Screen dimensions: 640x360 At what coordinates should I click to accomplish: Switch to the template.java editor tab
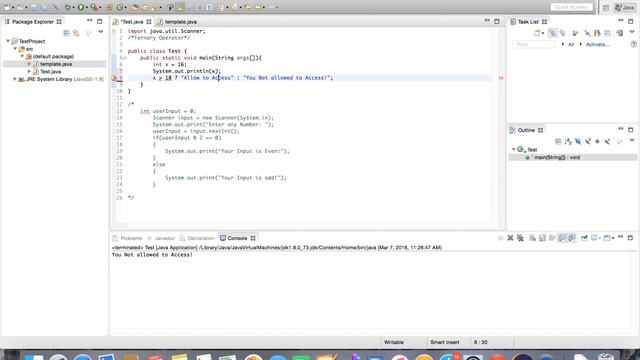coord(177,22)
